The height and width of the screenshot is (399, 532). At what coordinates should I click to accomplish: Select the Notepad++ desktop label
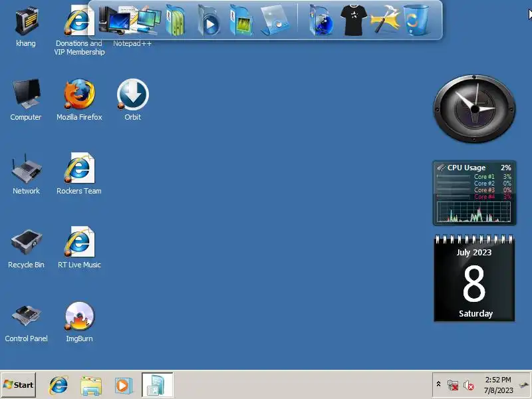click(x=132, y=43)
